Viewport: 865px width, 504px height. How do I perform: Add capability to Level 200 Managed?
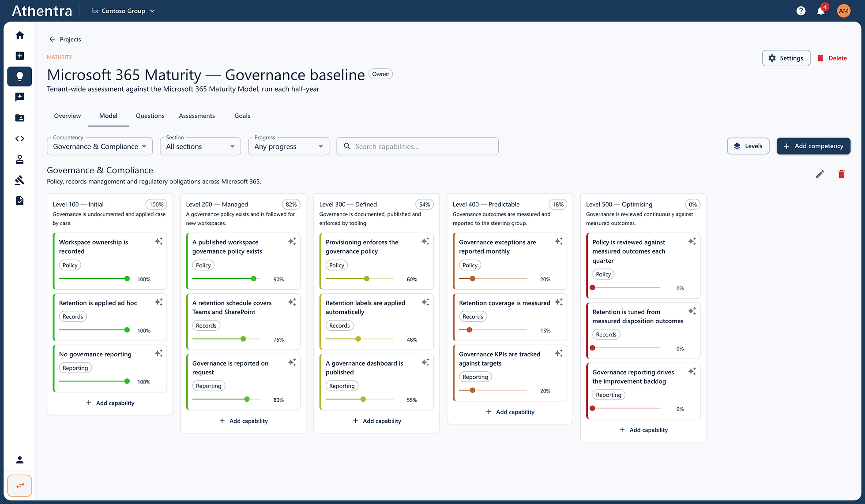(243, 421)
